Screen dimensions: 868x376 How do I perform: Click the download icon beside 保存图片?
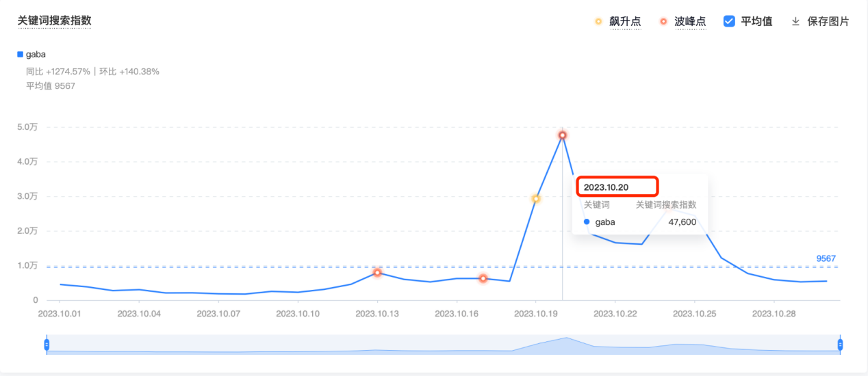click(x=795, y=21)
